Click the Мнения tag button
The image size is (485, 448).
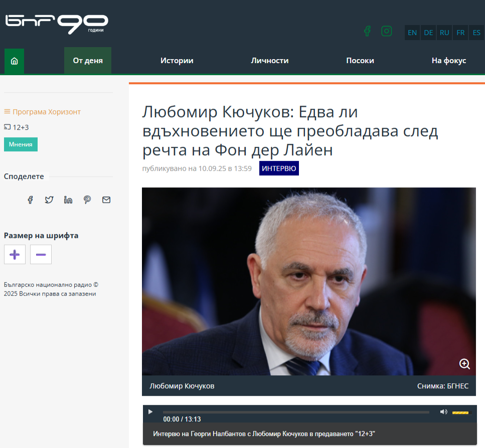[21, 144]
